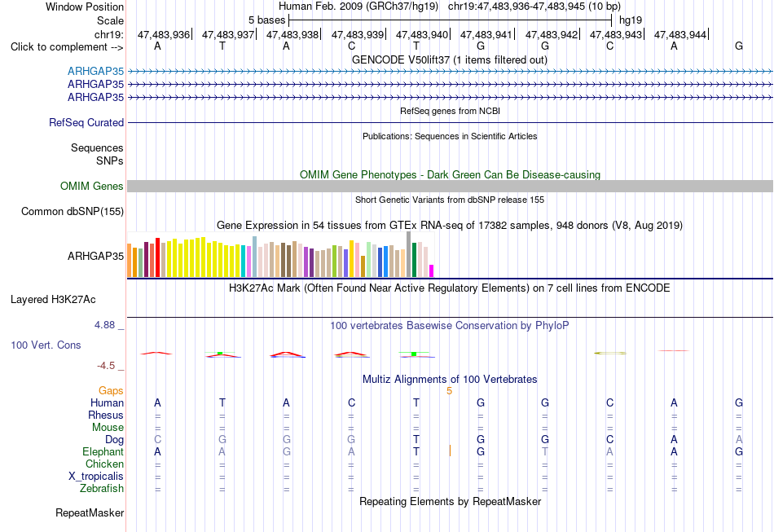Click 'Click to complement -->' to flip bases
The height and width of the screenshot is (532, 774).
[67, 47]
